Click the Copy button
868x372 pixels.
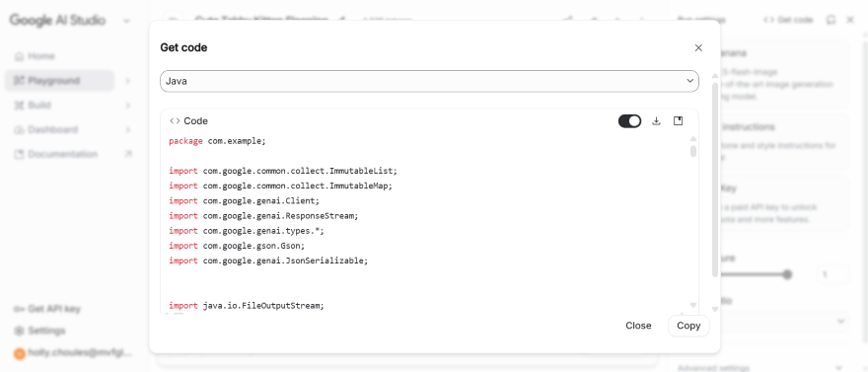point(688,326)
